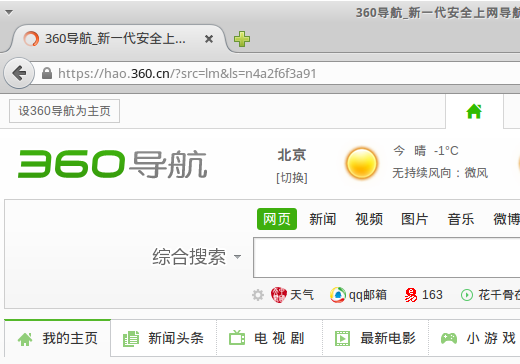Viewport: 520px width, 364px height.
Task: Switch to the 我的主页 tab
Action: (x=57, y=339)
